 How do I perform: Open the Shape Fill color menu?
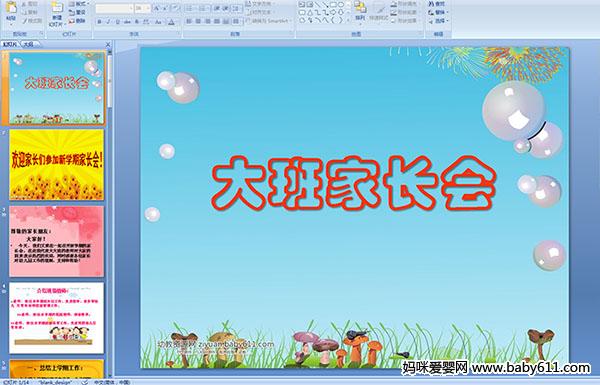tap(405, 4)
